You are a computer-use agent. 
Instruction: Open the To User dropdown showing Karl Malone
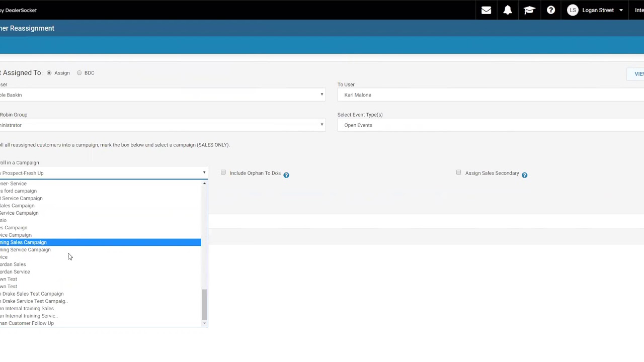(491, 95)
